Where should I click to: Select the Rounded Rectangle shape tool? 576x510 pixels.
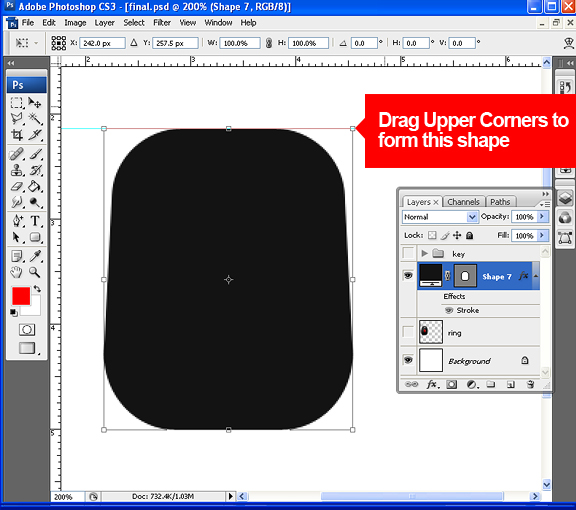click(x=35, y=237)
